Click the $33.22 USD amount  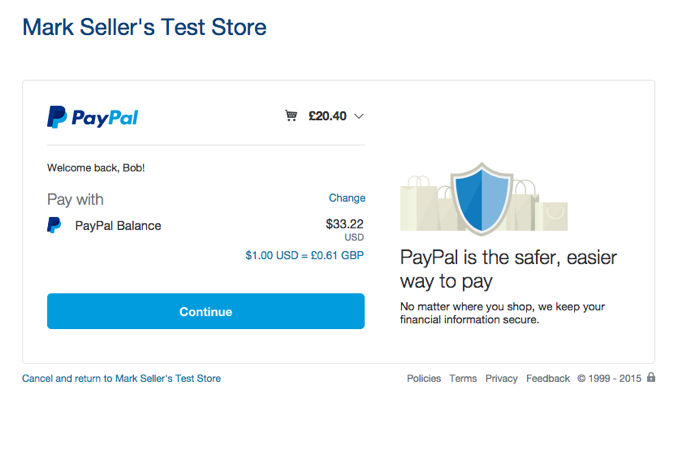point(344,225)
